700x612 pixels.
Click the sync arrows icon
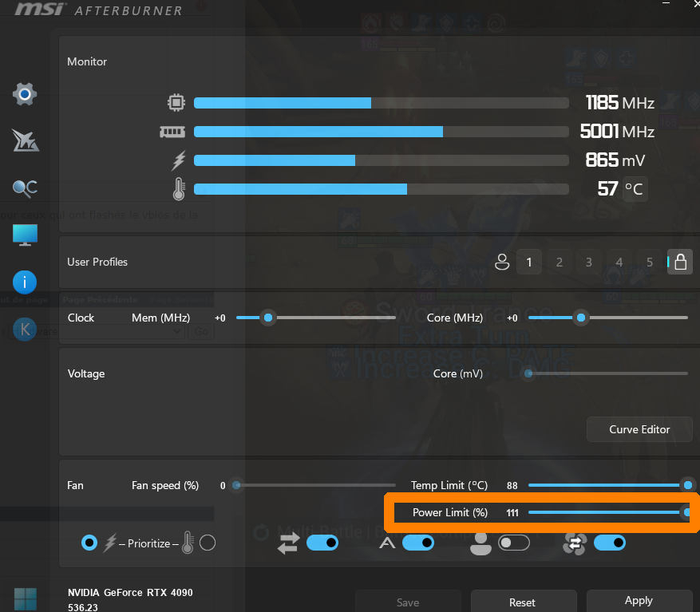(x=288, y=543)
